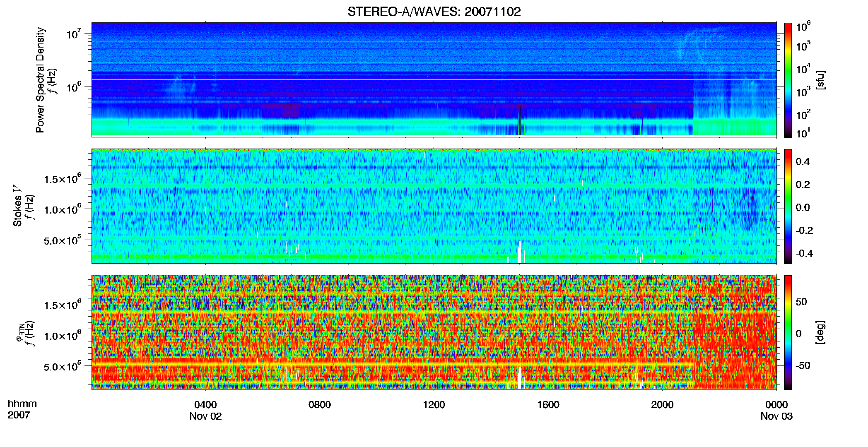Click the 0.4 label on Stokes colorbar
The width and height of the screenshot is (868, 447).
(803, 162)
